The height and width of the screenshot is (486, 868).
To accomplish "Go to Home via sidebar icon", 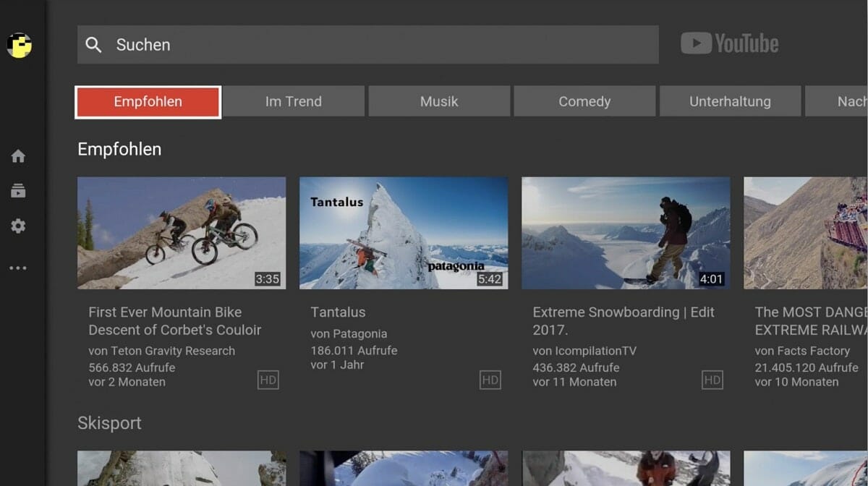I will pyautogui.click(x=18, y=156).
